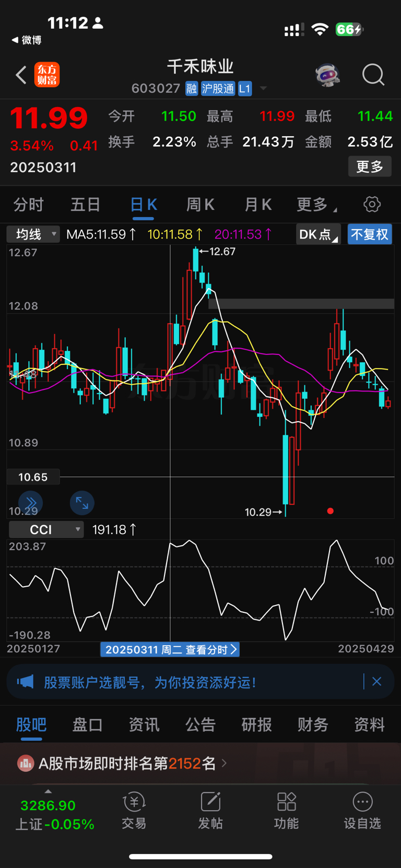Return to 微博 via status bar
This screenshot has width=401, height=868.
[27, 40]
